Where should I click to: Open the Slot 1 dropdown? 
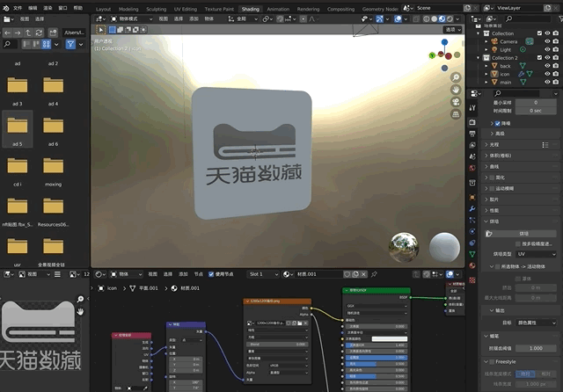[x=264, y=274]
